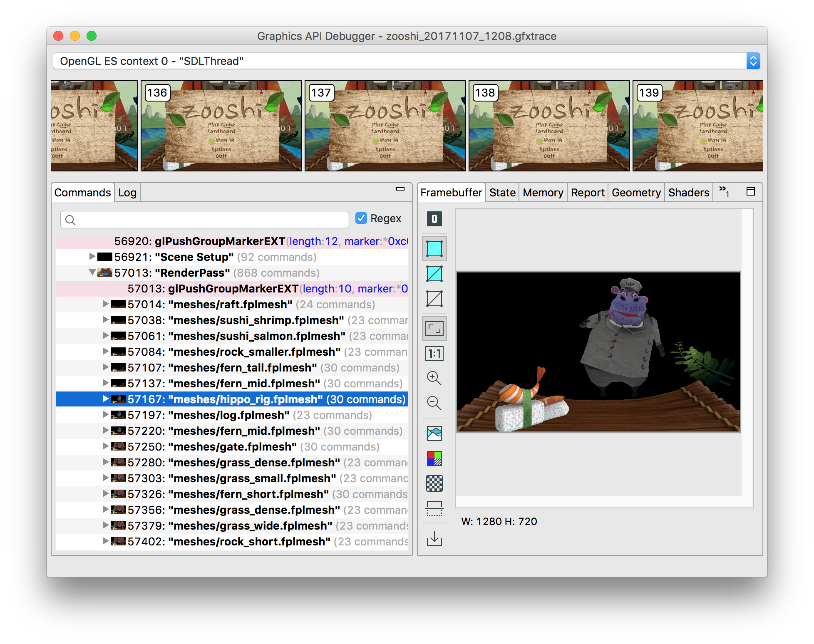Expand meshes/fern_tall.fplmesh group
814x644 pixels.
105,367
